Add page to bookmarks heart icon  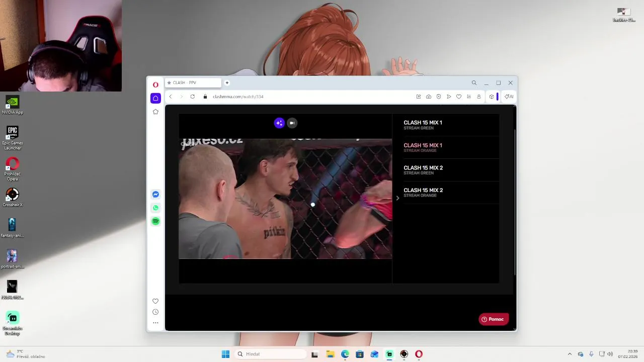(x=459, y=97)
